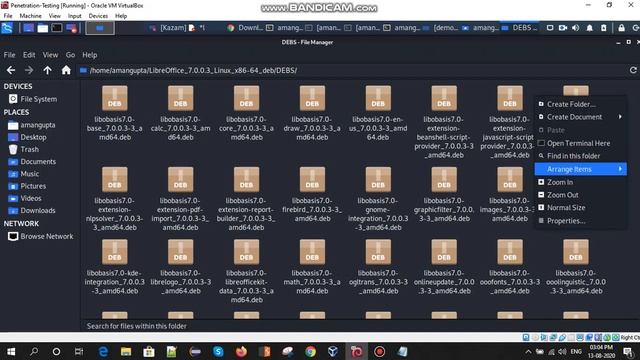Choose Normal Size from context menu
The image size is (640, 360).
580,207
